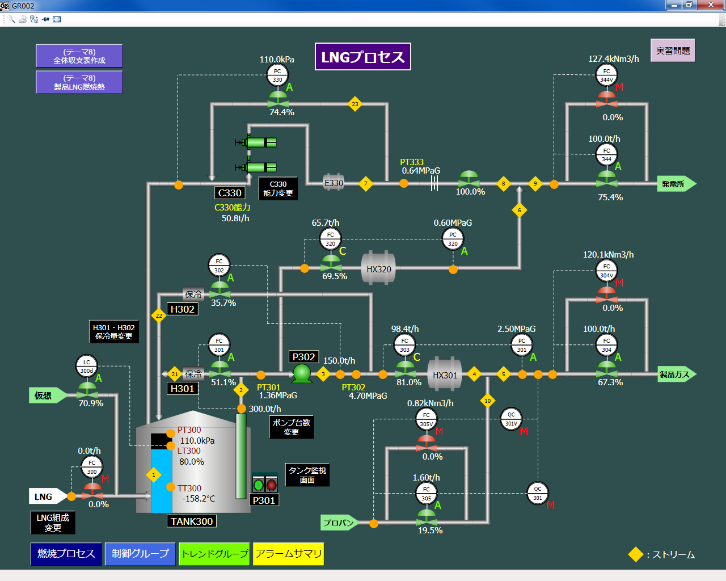Open the 燃焼プロセス screen
The width and height of the screenshot is (726, 581).
66,553
